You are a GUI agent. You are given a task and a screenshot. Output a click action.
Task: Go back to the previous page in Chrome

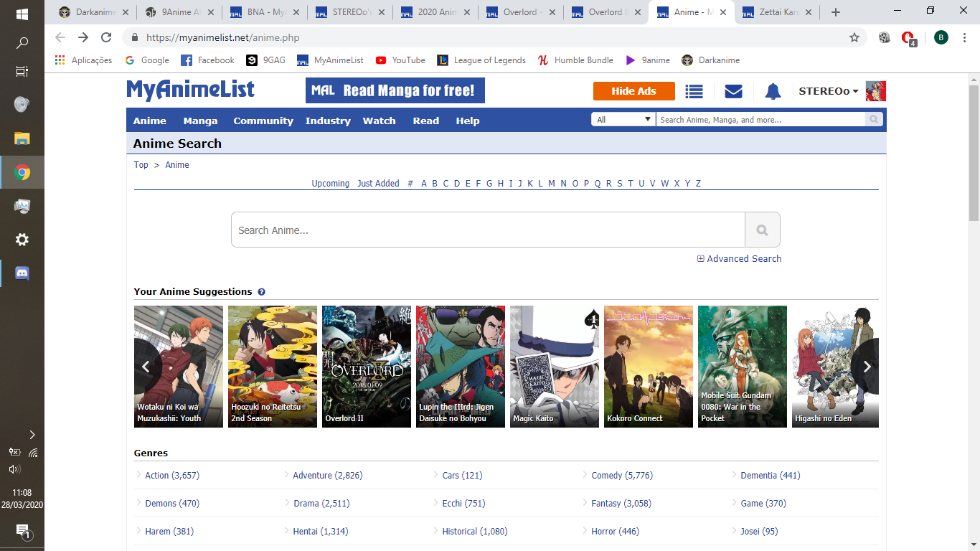pos(60,37)
